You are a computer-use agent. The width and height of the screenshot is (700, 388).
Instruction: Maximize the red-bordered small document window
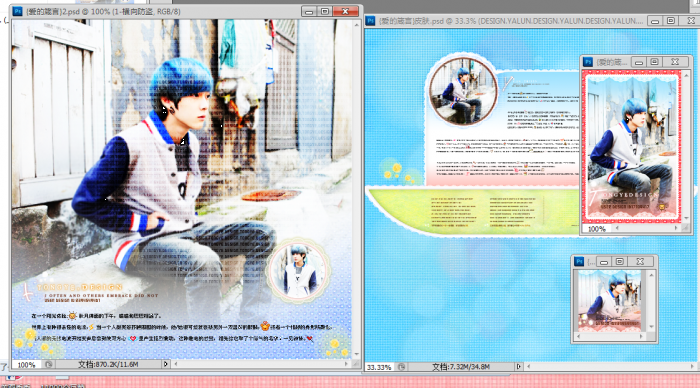tap(654, 62)
